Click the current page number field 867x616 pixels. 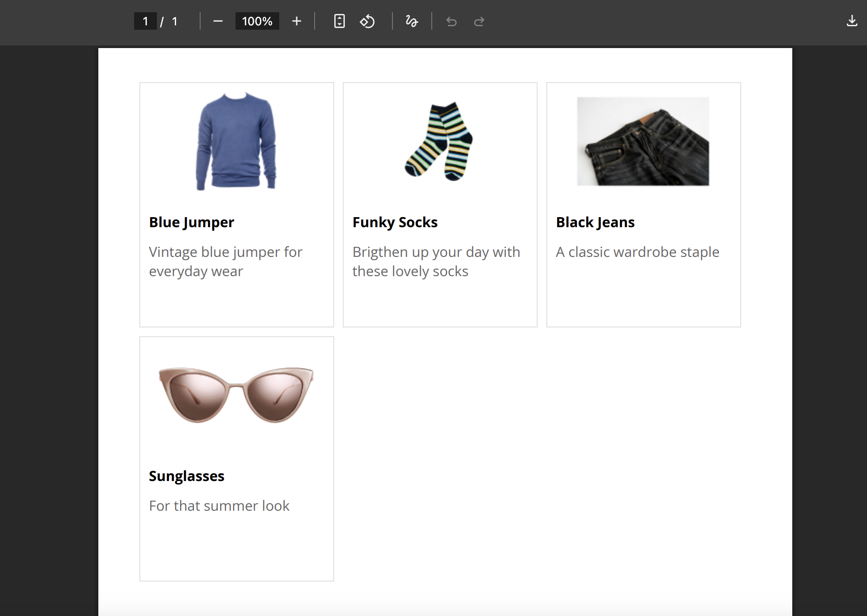[146, 21]
